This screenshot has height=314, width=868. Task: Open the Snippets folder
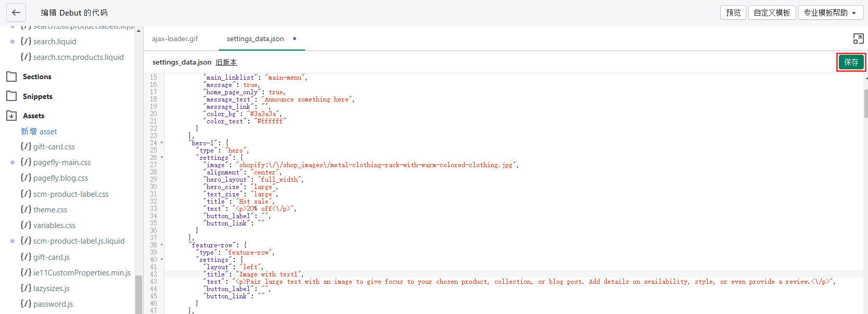pyautogui.click(x=37, y=96)
